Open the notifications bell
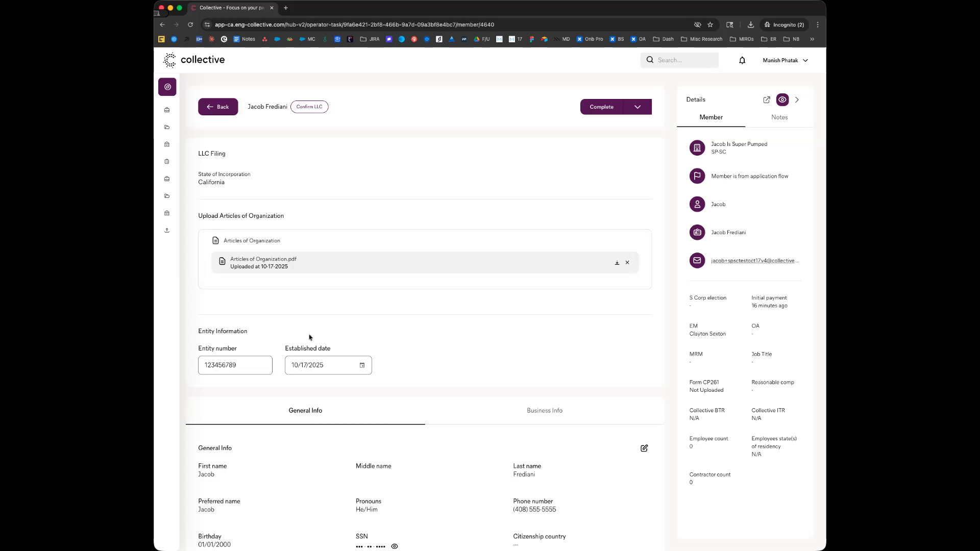 742,60
